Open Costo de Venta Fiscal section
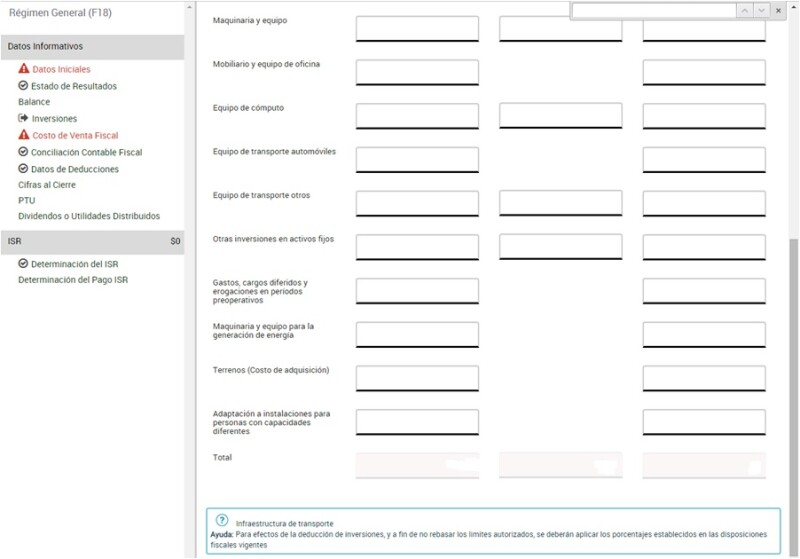The width and height of the screenshot is (800, 559). pos(76,135)
